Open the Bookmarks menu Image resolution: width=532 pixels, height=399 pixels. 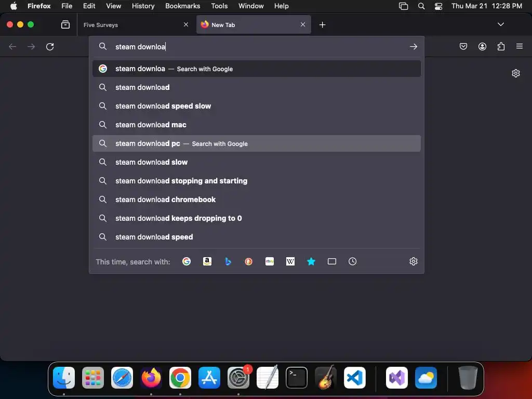182,6
